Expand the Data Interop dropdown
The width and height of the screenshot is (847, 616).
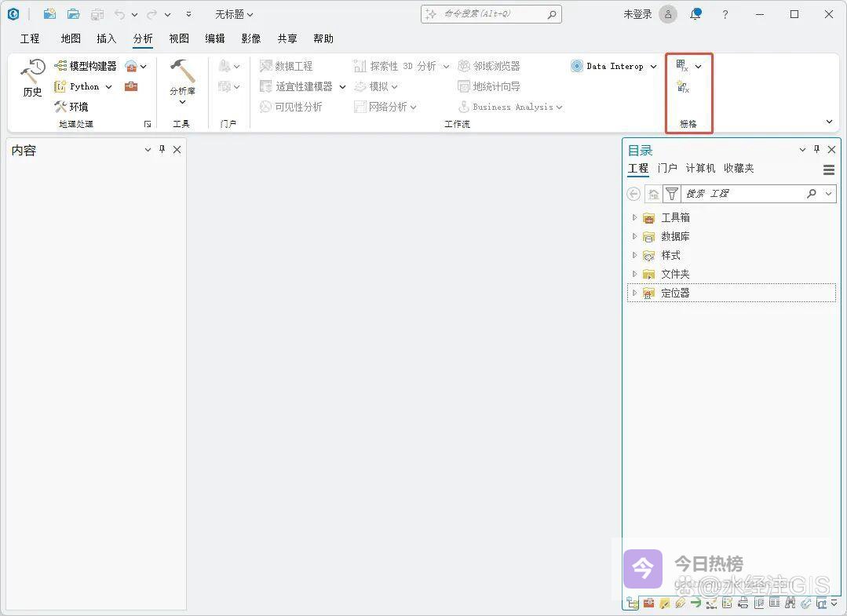point(653,67)
